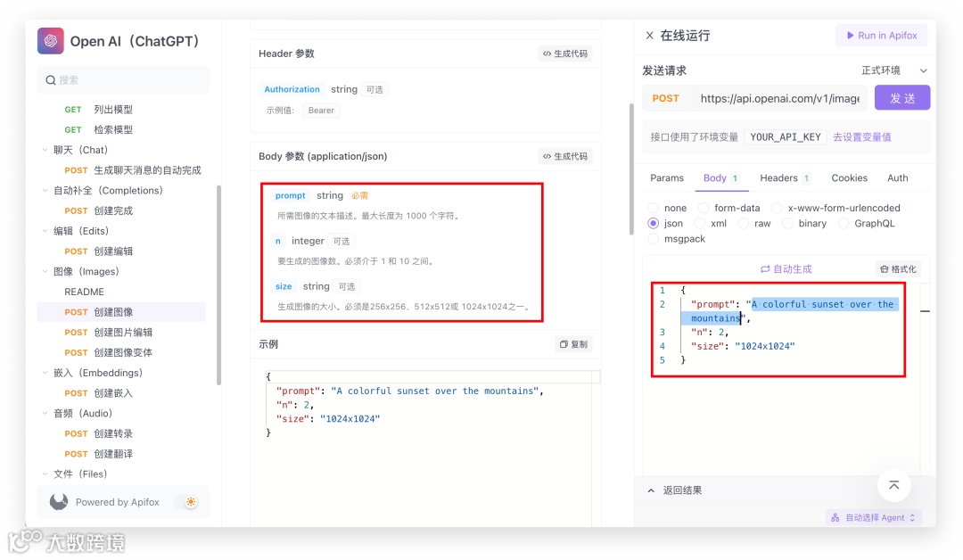Select the binary radio button

tap(787, 224)
